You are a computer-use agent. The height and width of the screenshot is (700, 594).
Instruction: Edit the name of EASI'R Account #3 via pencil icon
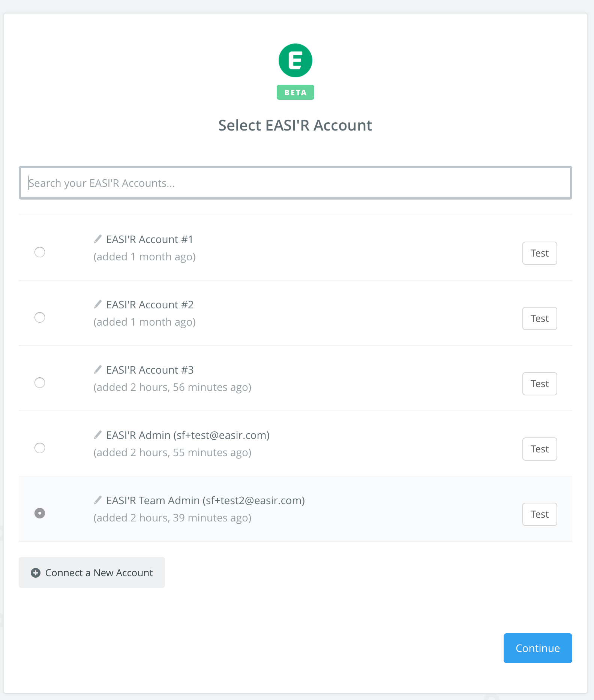(98, 369)
